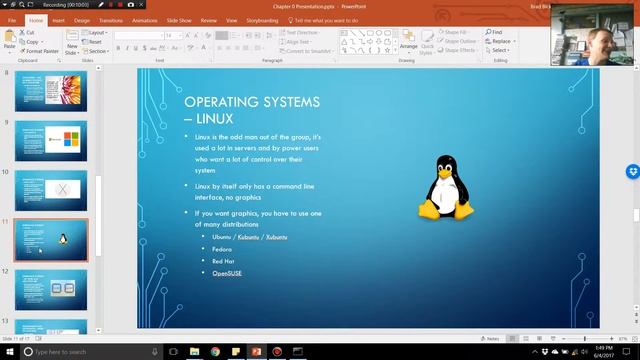Click the taskbar search box
The height and width of the screenshot is (360, 640).
click(91, 351)
